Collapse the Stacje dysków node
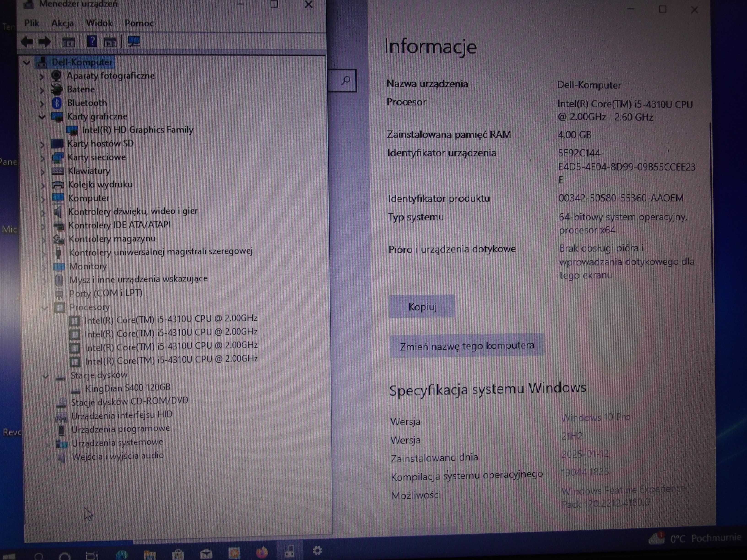 pos(45,376)
